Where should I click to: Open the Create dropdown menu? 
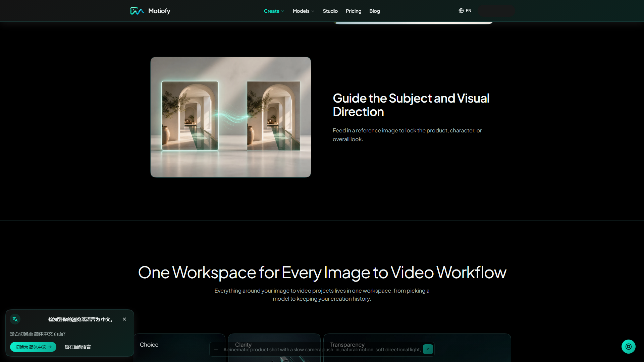(x=274, y=11)
